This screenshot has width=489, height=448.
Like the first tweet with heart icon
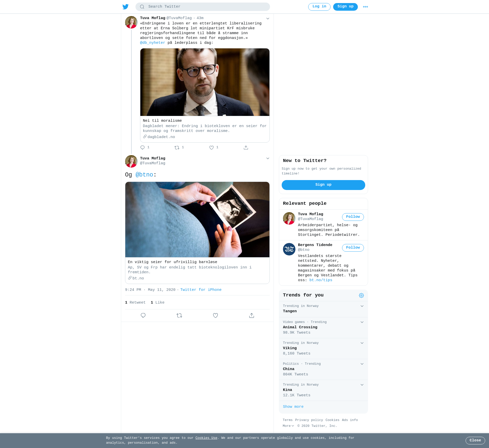click(211, 147)
